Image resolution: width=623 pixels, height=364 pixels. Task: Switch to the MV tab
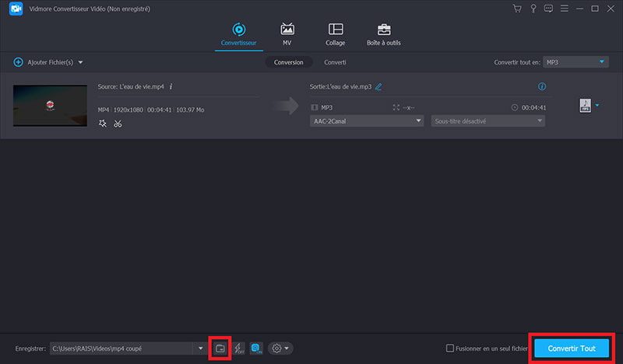click(287, 34)
